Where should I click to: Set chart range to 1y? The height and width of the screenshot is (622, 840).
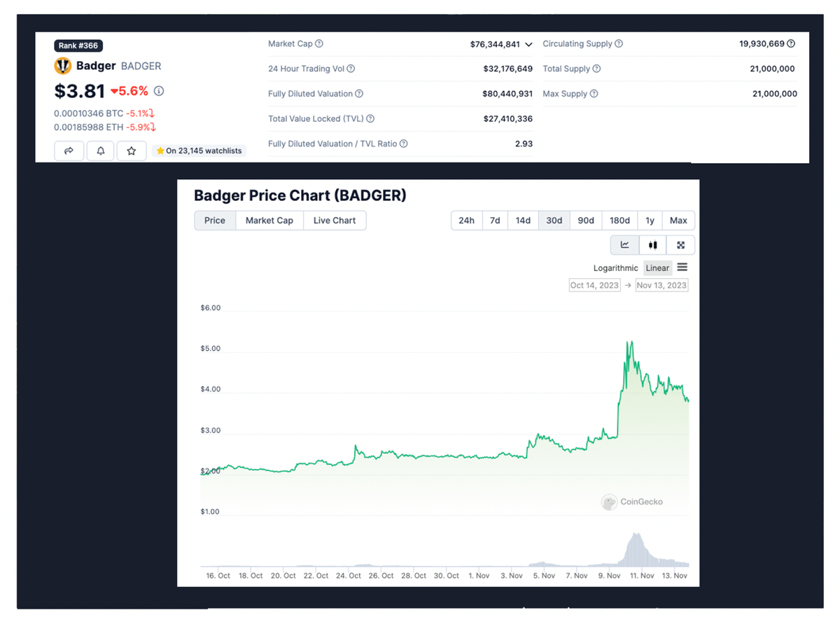click(x=650, y=221)
